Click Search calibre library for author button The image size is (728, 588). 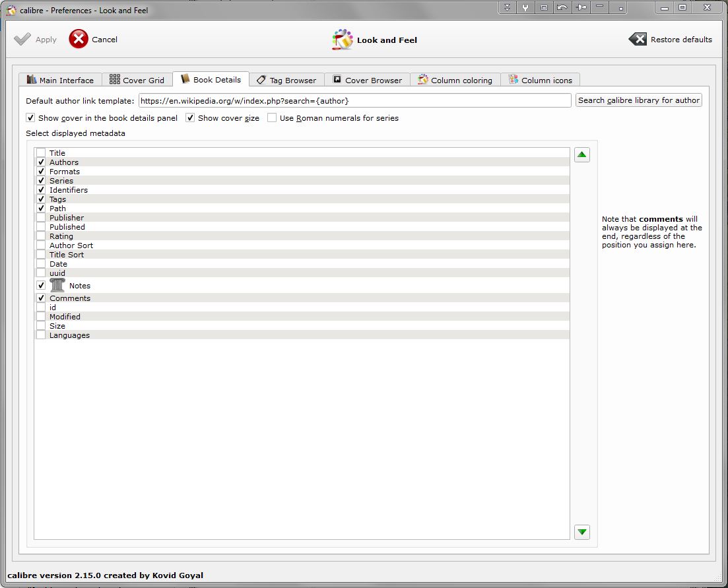tap(638, 100)
